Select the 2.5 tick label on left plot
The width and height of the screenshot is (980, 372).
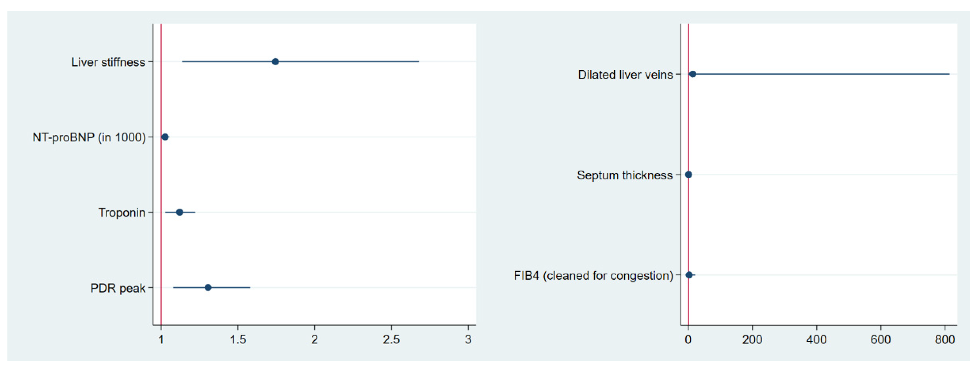pyautogui.click(x=391, y=339)
